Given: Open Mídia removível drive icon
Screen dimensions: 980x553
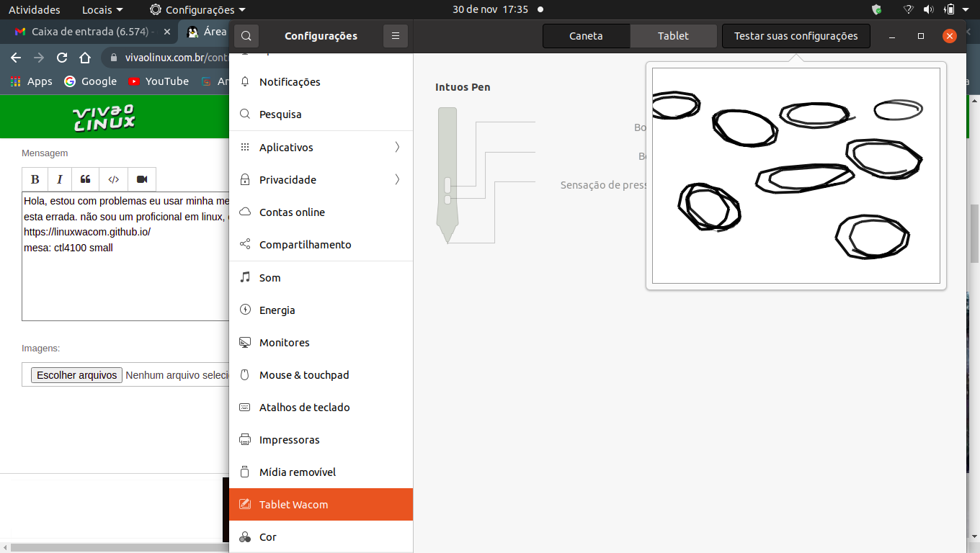Looking at the screenshot, I should pos(245,472).
